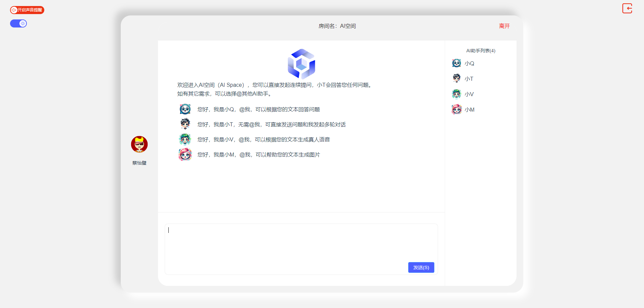Click 小Q avatar beside its greeting message
The image size is (644, 308).
[x=185, y=109]
